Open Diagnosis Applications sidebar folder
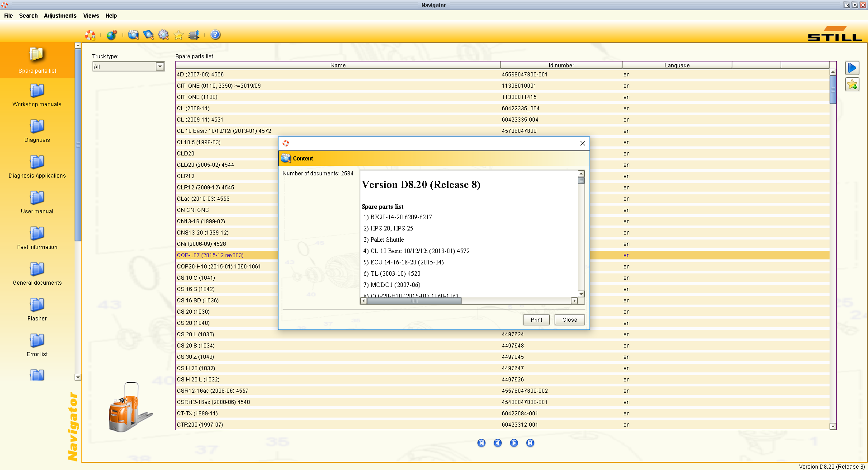 [x=37, y=167]
